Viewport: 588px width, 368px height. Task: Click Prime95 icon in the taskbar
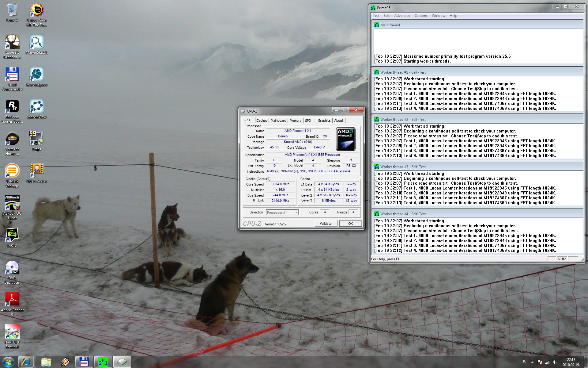pos(103,362)
